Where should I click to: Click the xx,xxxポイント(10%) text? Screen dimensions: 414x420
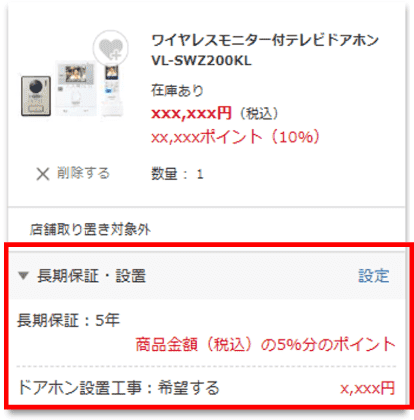235,137
